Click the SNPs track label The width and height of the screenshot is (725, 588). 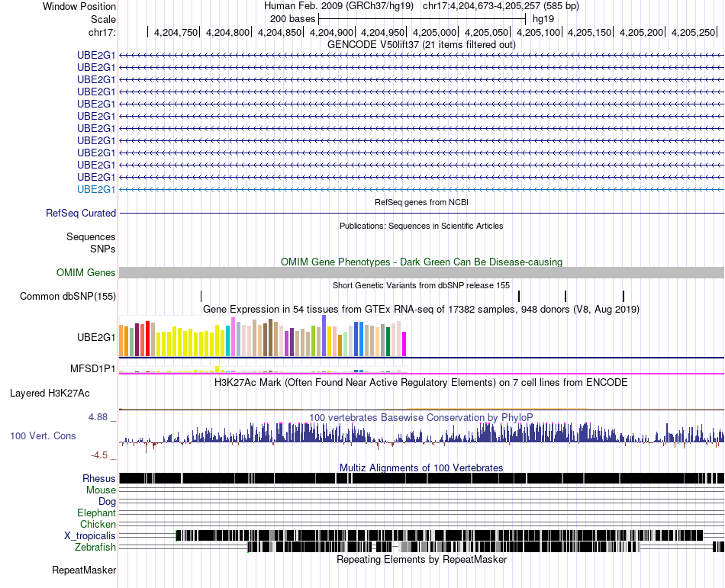point(103,249)
